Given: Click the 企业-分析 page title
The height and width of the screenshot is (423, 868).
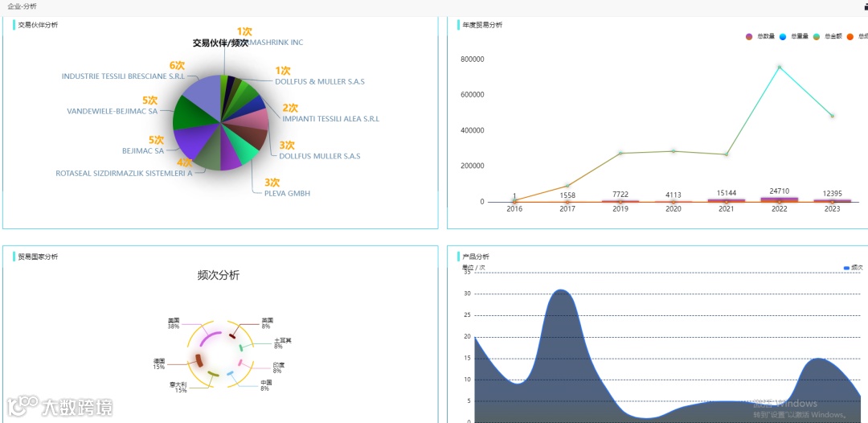Looking at the screenshot, I should (x=23, y=6).
